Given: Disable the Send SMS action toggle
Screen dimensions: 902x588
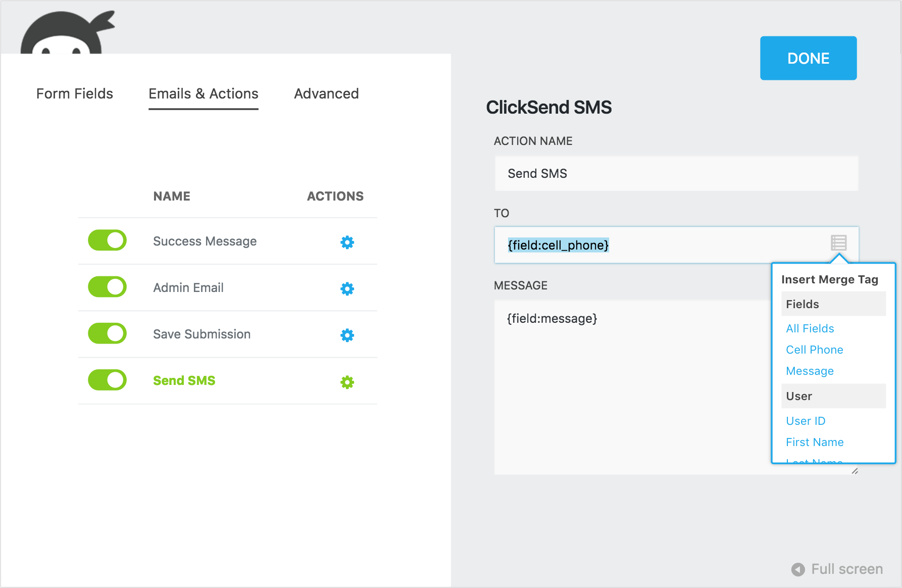Looking at the screenshot, I should click(x=108, y=380).
